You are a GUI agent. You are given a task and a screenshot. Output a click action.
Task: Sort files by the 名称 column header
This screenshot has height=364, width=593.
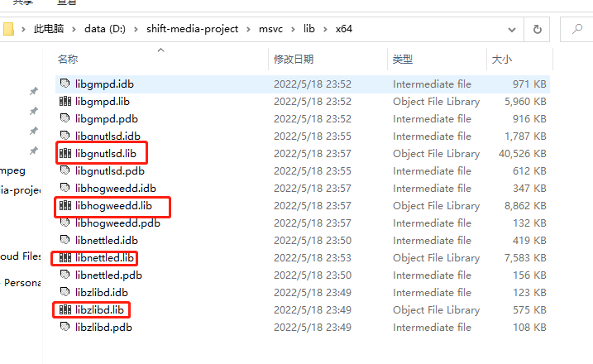[68, 60]
